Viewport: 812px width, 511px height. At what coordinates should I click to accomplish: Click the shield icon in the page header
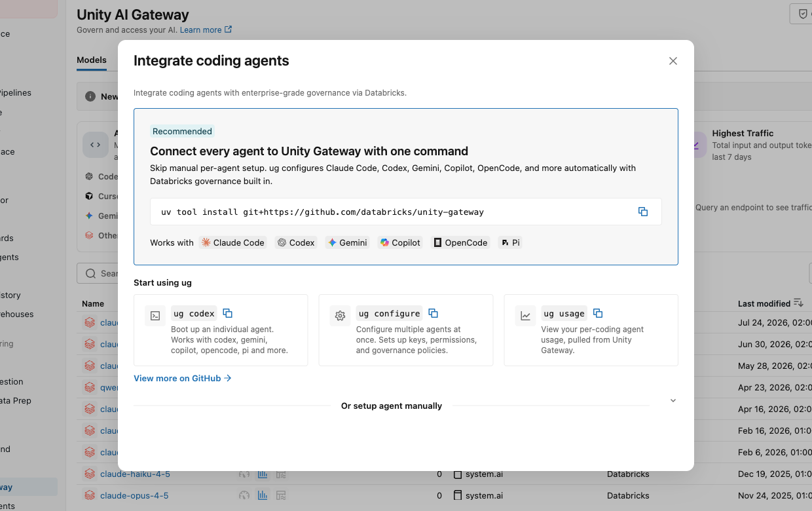click(x=803, y=14)
